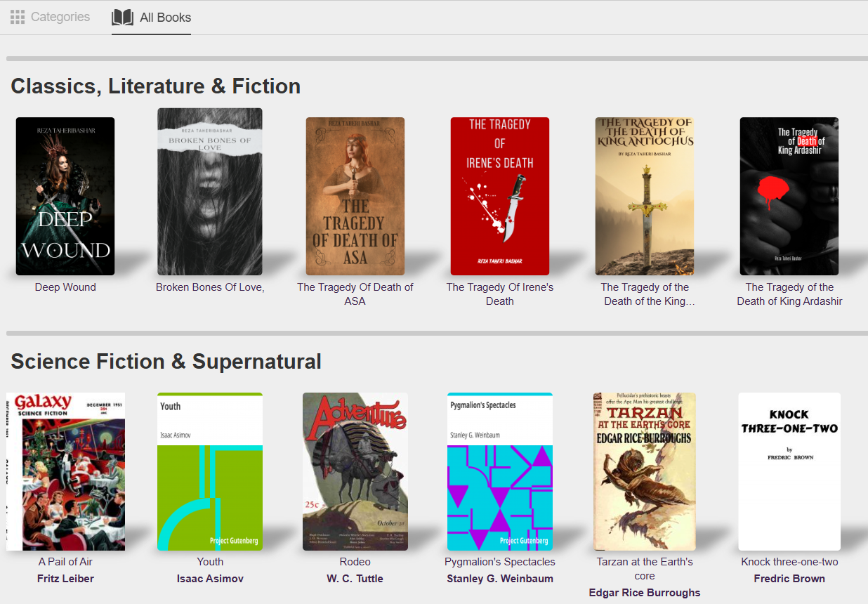Viewport: 868px width, 604px height.
Task: Click the 'Science Fiction & Supernatural' heading
Action: 166,362
